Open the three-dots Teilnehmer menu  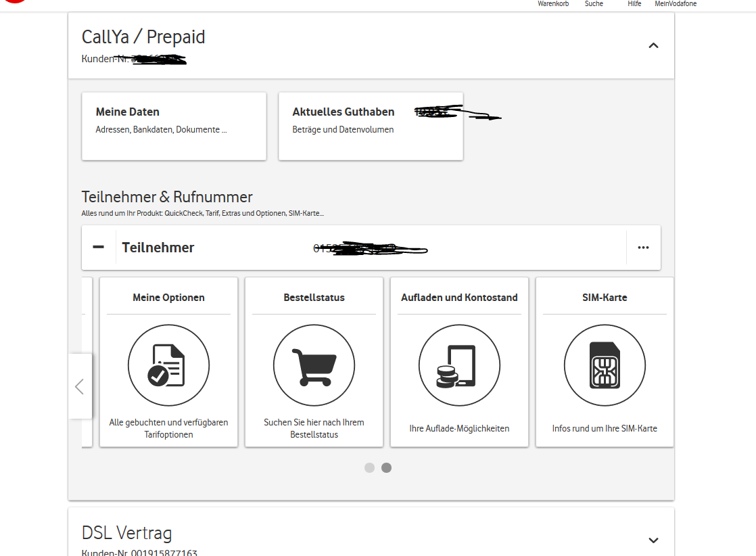point(643,248)
